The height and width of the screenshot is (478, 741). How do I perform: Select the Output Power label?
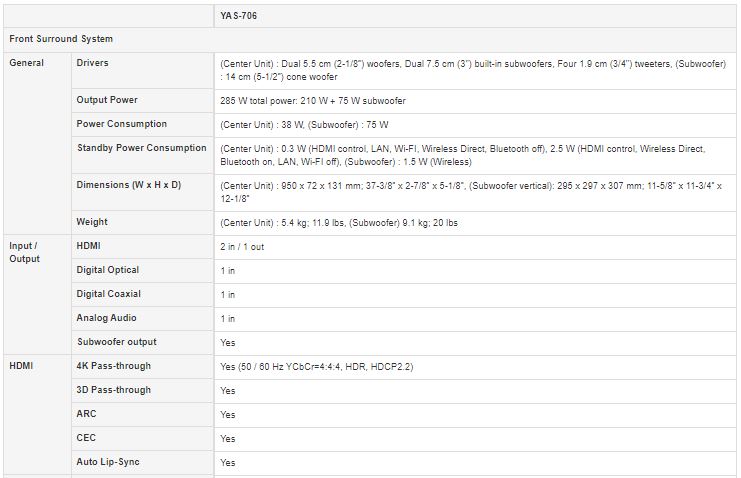click(x=107, y=100)
